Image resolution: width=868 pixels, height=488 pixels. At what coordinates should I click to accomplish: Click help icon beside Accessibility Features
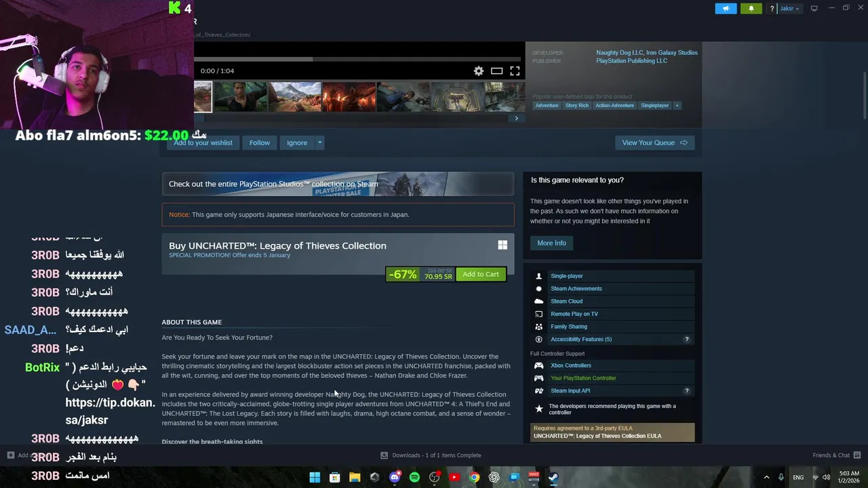pos(686,339)
